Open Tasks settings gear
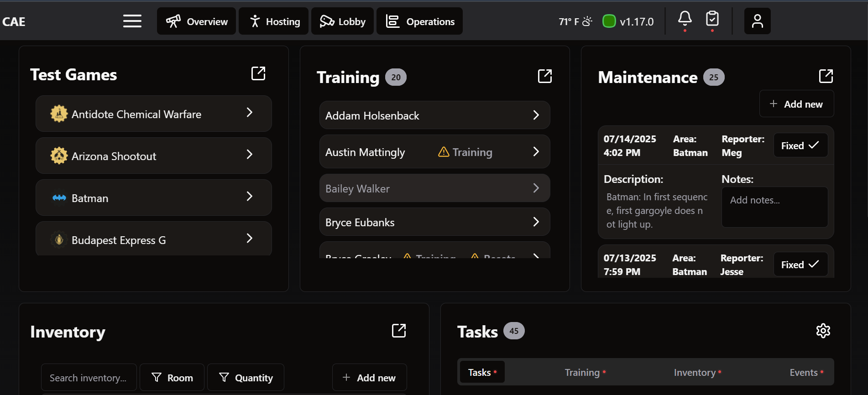Viewport: 868px width, 395px height. (823, 331)
